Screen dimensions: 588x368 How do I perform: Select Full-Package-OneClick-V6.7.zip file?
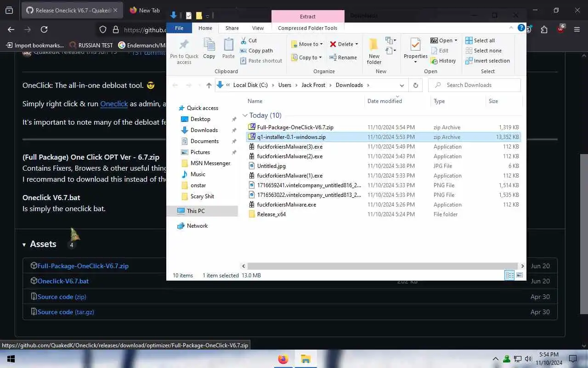295,127
